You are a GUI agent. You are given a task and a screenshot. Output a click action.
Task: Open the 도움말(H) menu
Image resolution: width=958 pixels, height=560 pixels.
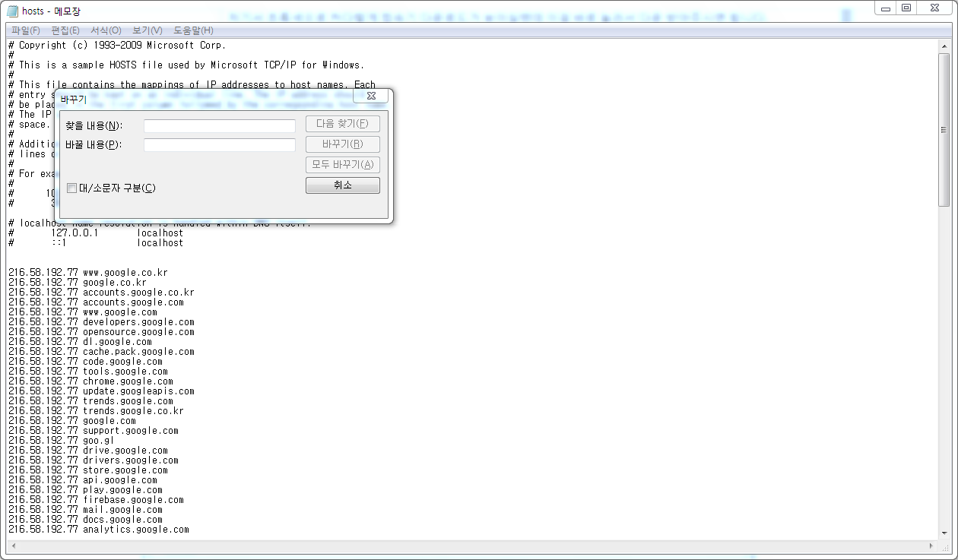[193, 30]
